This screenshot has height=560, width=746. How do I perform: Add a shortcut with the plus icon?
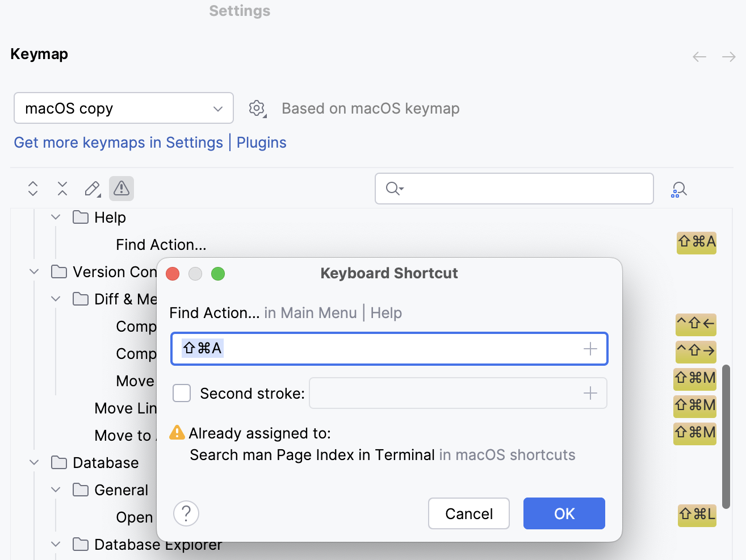[x=590, y=348]
